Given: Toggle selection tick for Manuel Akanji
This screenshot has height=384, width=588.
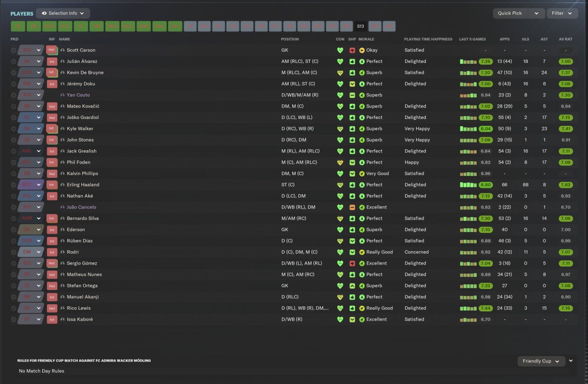Looking at the screenshot, I should (x=14, y=297).
